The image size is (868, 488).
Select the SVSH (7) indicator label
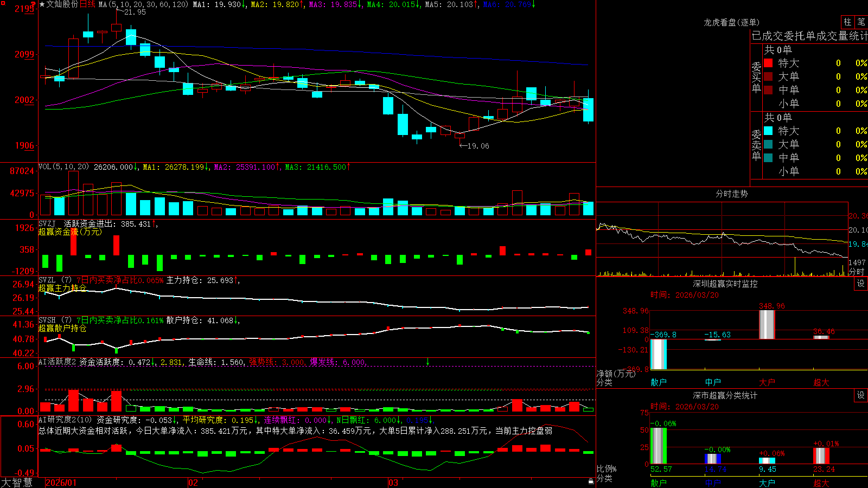coord(55,320)
